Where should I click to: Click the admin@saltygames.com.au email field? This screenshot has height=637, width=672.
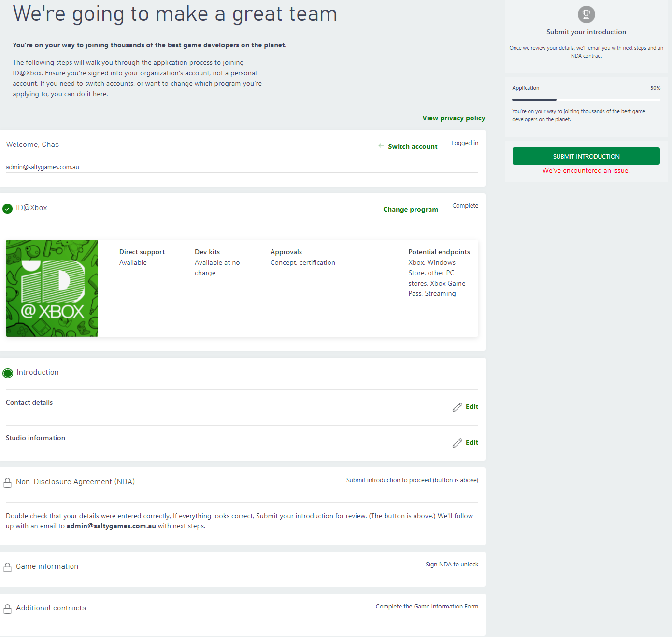coord(242,167)
